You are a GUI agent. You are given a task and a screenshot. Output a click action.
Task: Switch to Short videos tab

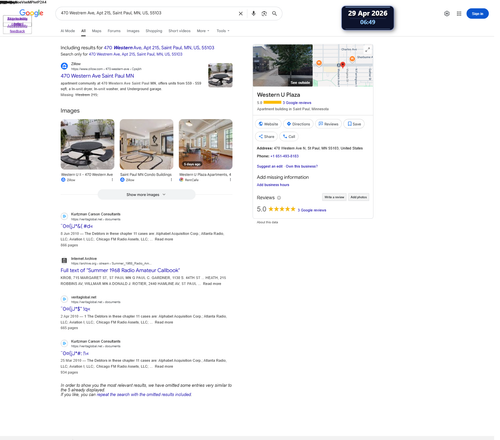pos(179,31)
